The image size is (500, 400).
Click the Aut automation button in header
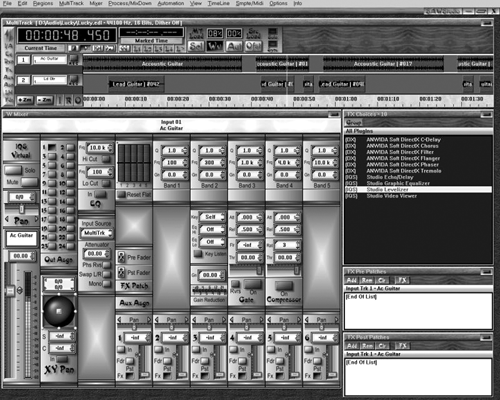tap(234, 46)
